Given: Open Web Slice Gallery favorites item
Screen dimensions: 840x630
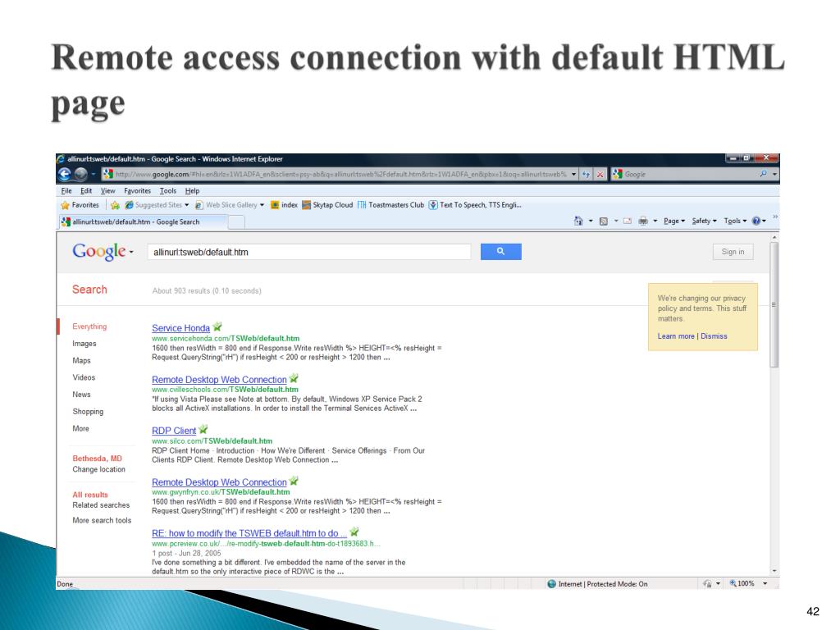Looking at the screenshot, I should coord(226,205).
